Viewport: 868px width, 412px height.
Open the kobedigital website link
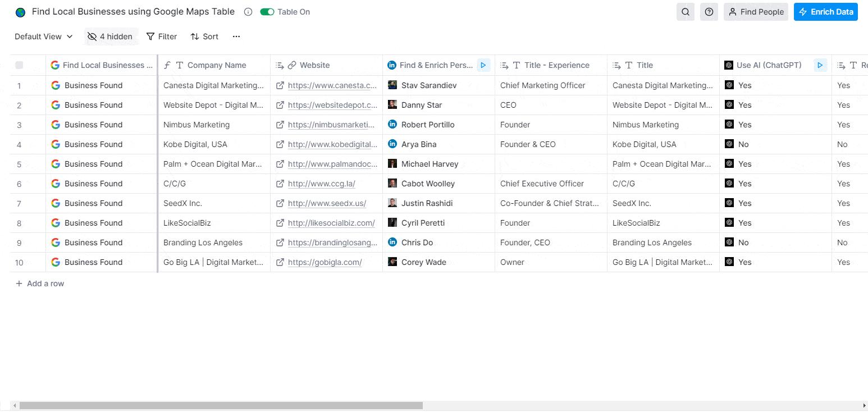(x=332, y=144)
